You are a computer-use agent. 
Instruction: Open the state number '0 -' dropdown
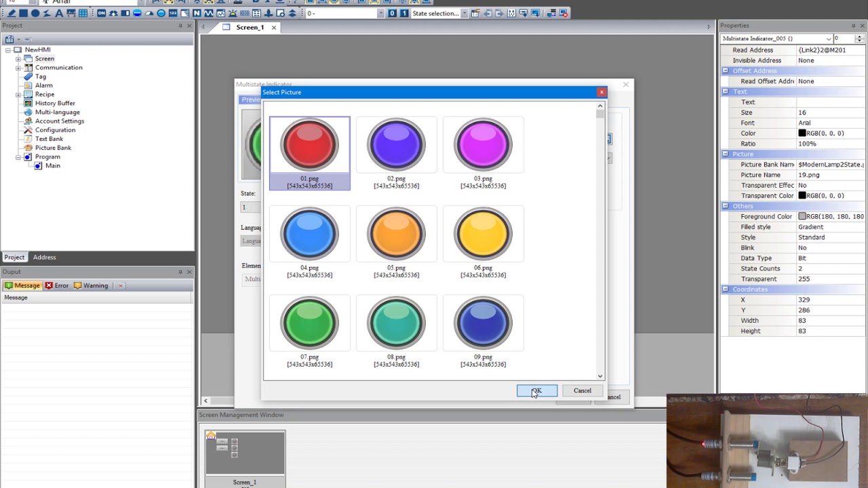coord(380,13)
